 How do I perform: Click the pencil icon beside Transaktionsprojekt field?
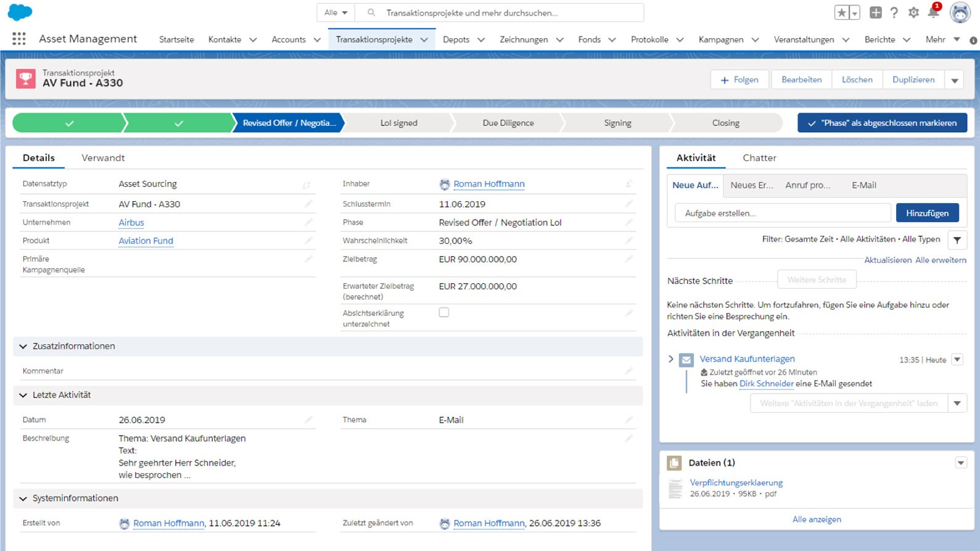(x=308, y=204)
